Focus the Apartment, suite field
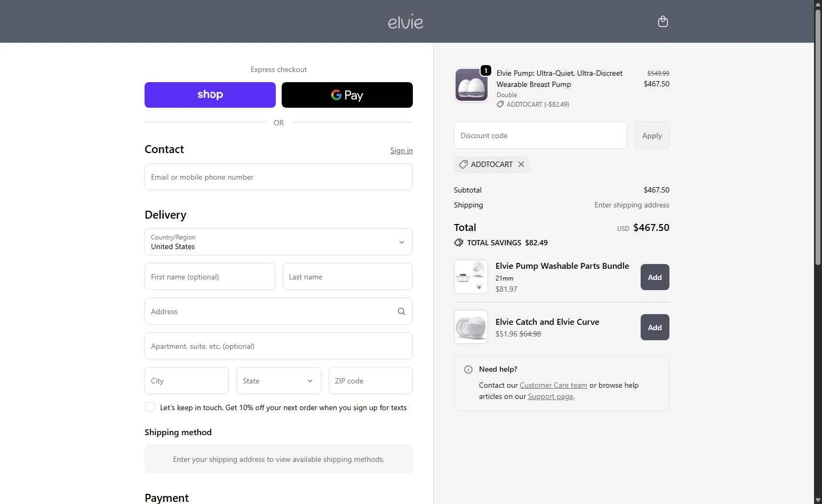This screenshot has height=504, width=822. 278,346
